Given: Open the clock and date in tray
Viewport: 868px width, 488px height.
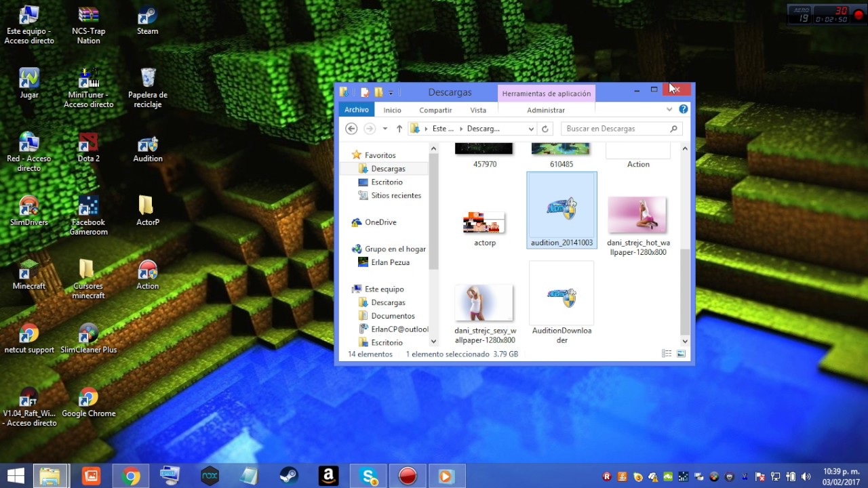Looking at the screenshot, I should 841,476.
